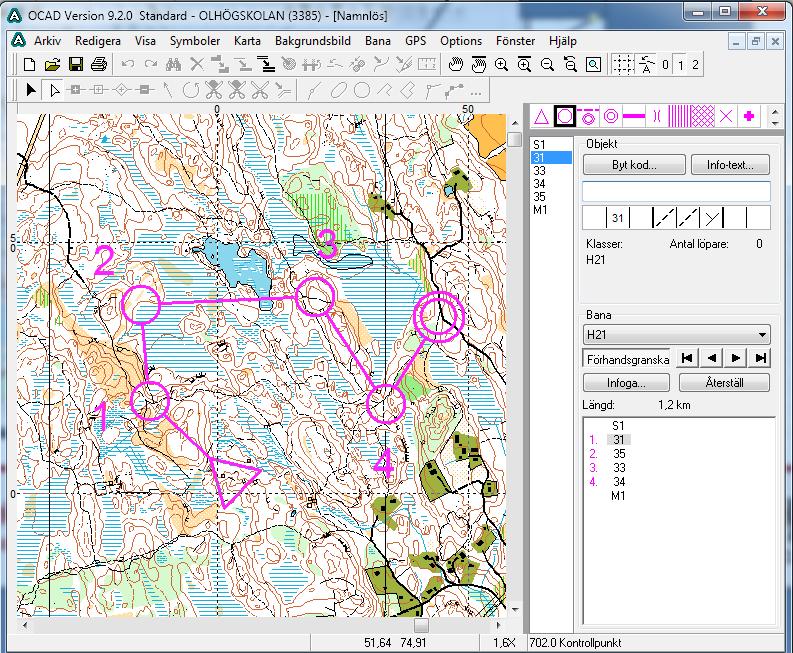The image size is (793, 653).
Task: Create a new file with New icon
Action: coord(29,65)
